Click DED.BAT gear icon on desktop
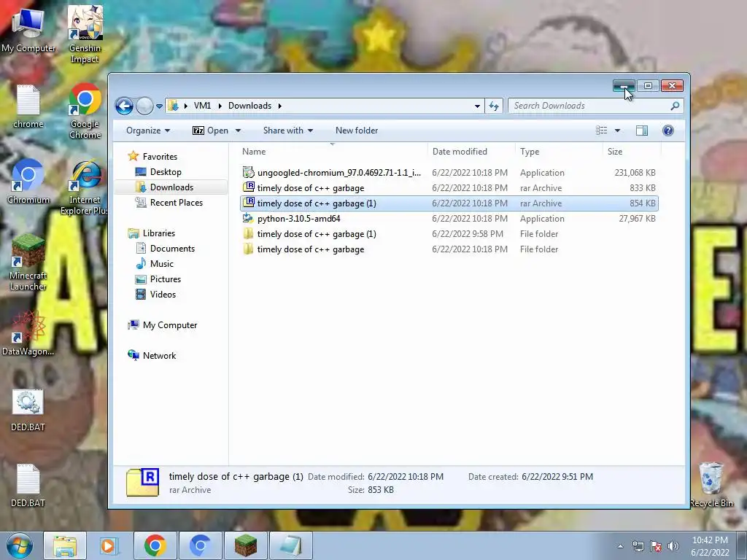 click(28, 411)
